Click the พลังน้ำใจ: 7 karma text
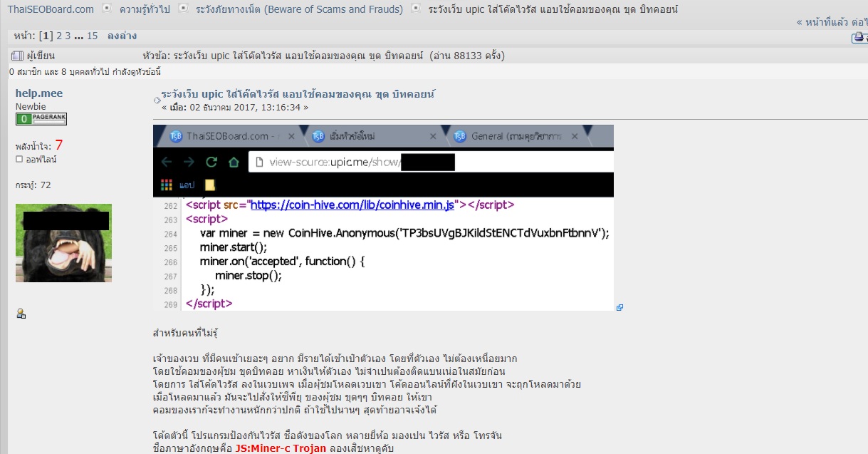The width and height of the screenshot is (868, 454). point(39,145)
